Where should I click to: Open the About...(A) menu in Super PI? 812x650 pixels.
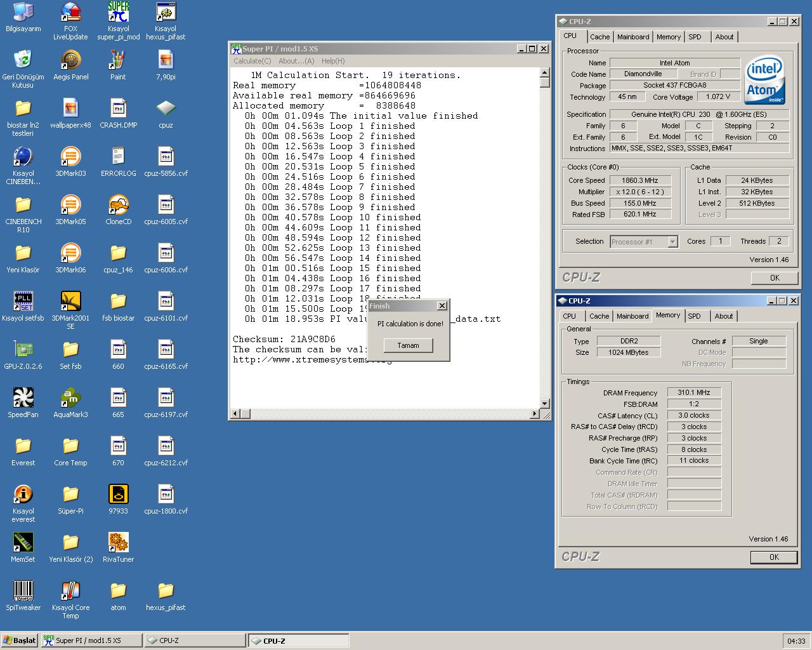click(x=296, y=61)
